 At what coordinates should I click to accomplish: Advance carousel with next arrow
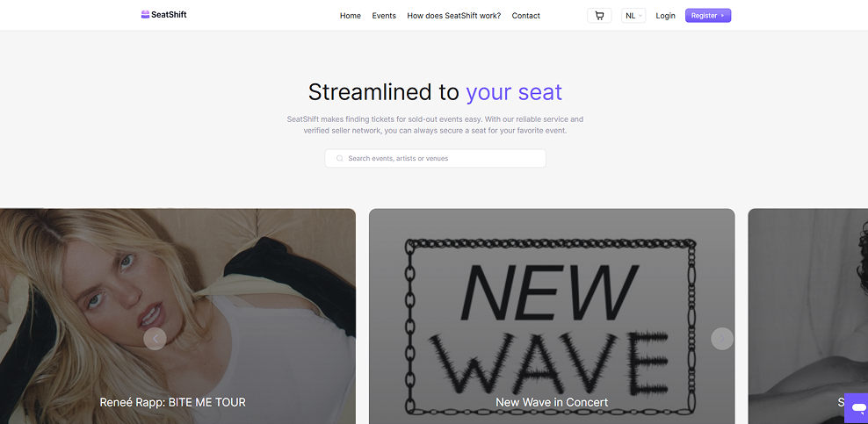tap(722, 338)
